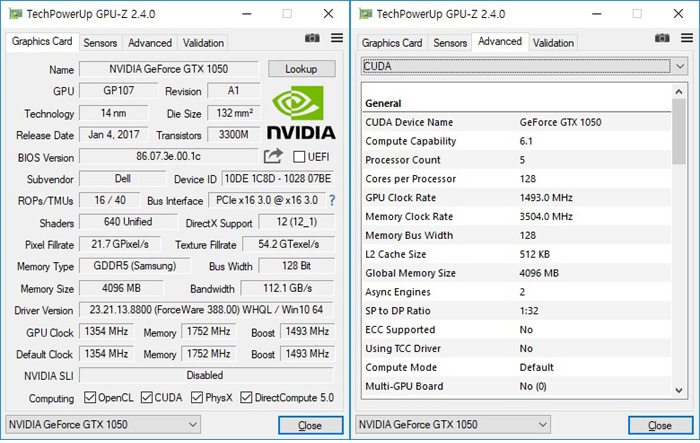Select the Advanced tab in the right window

tap(500, 42)
